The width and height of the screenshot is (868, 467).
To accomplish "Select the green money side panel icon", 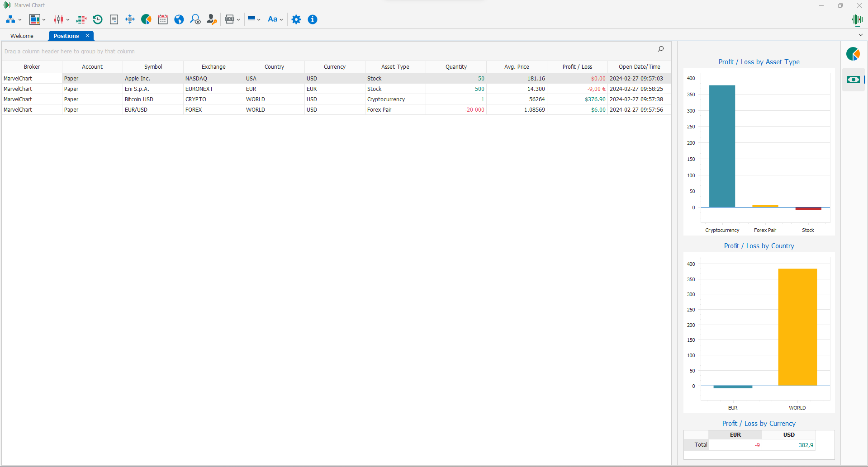I will (x=854, y=80).
